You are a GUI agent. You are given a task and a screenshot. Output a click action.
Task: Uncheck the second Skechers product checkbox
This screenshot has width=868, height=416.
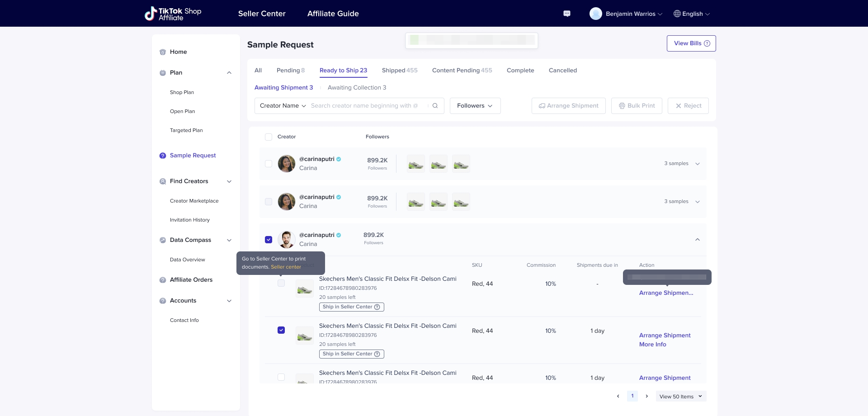coord(281,330)
